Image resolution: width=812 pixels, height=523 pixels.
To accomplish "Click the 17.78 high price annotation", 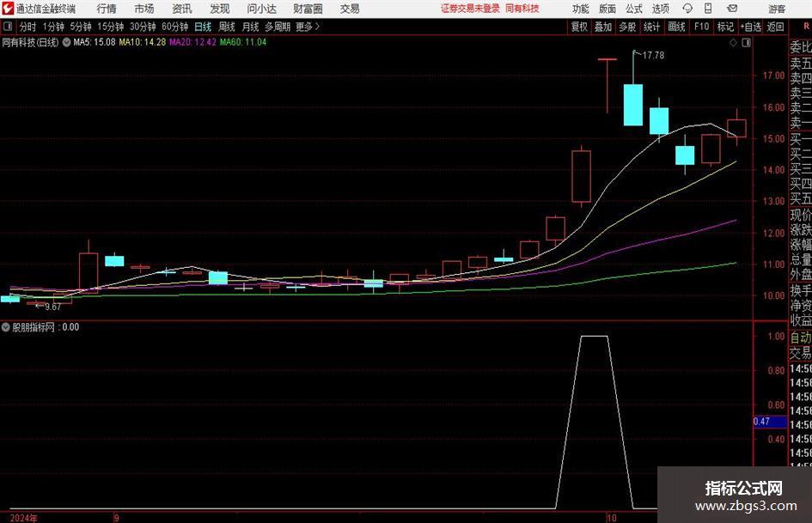I will (653, 56).
